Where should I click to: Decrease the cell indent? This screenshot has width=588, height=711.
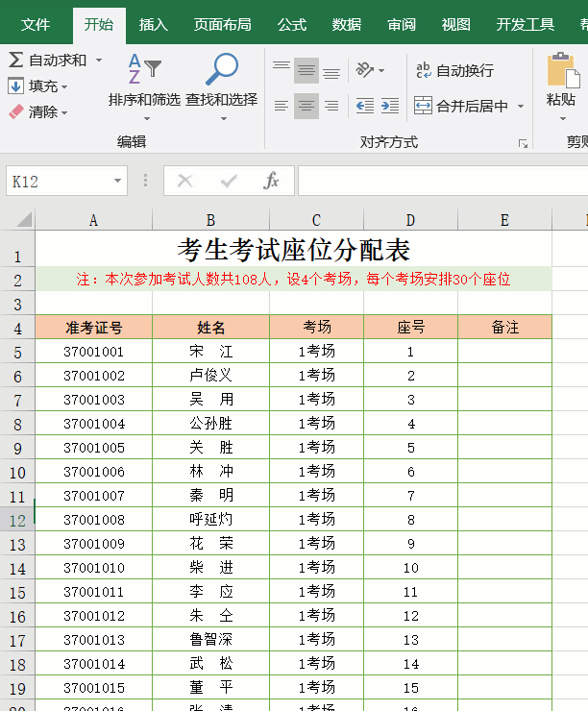[364, 106]
